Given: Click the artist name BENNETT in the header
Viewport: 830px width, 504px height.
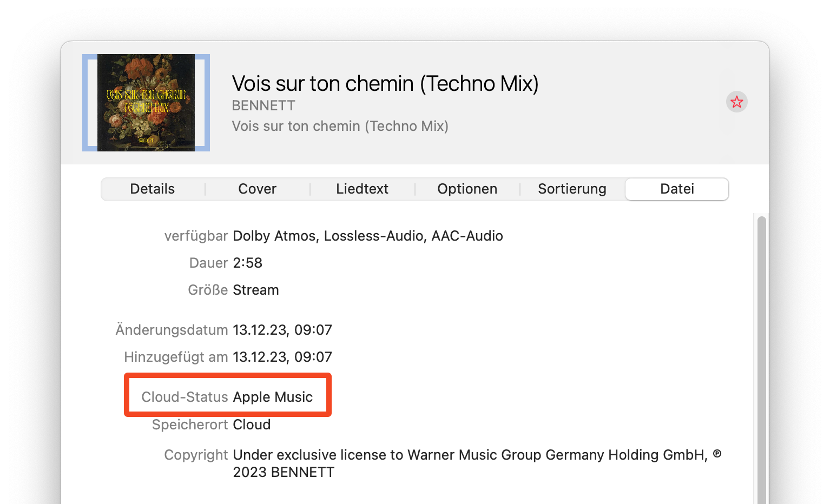Looking at the screenshot, I should click(264, 105).
